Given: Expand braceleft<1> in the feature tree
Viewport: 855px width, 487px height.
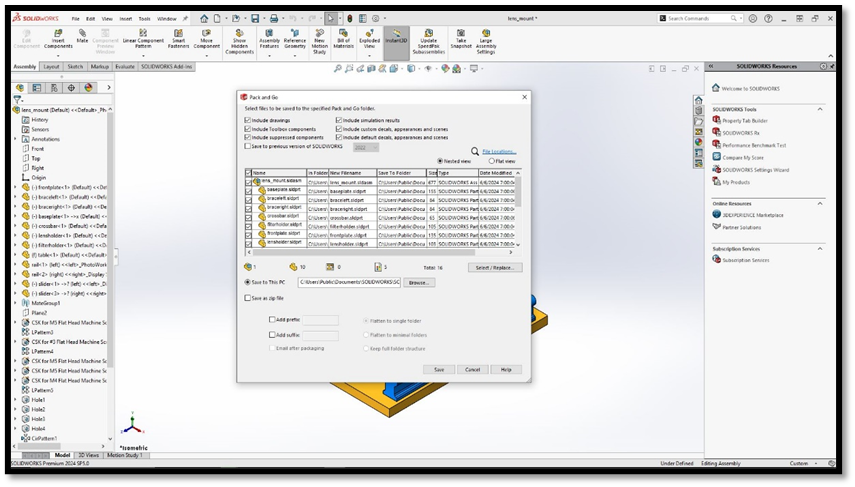Looking at the screenshot, I should point(15,197).
